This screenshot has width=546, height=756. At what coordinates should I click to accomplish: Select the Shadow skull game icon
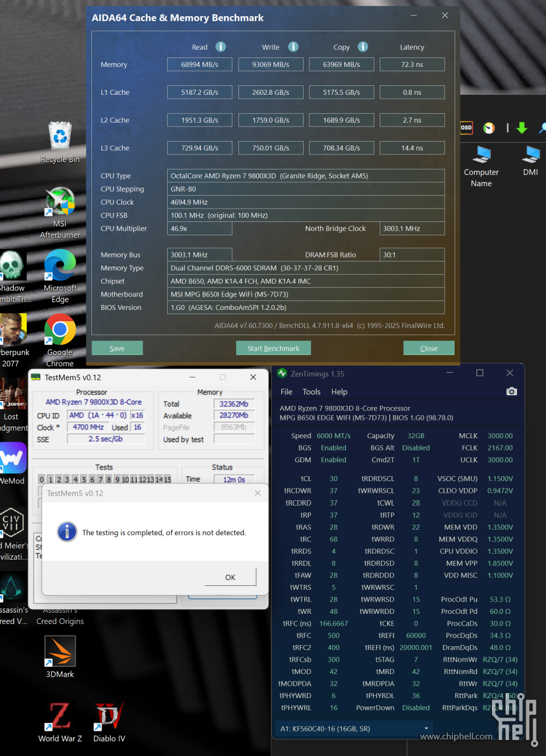click(12, 265)
